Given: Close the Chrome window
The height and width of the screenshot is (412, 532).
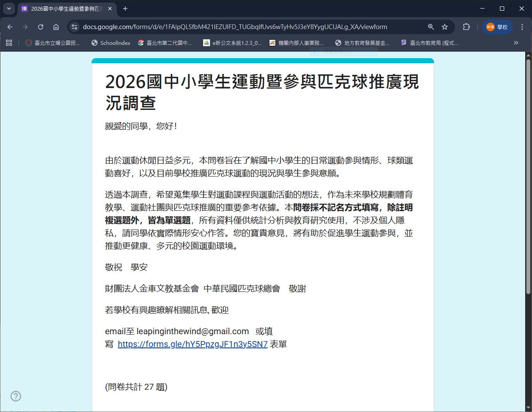Looking at the screenshot, I should click(x=522, y=9).
